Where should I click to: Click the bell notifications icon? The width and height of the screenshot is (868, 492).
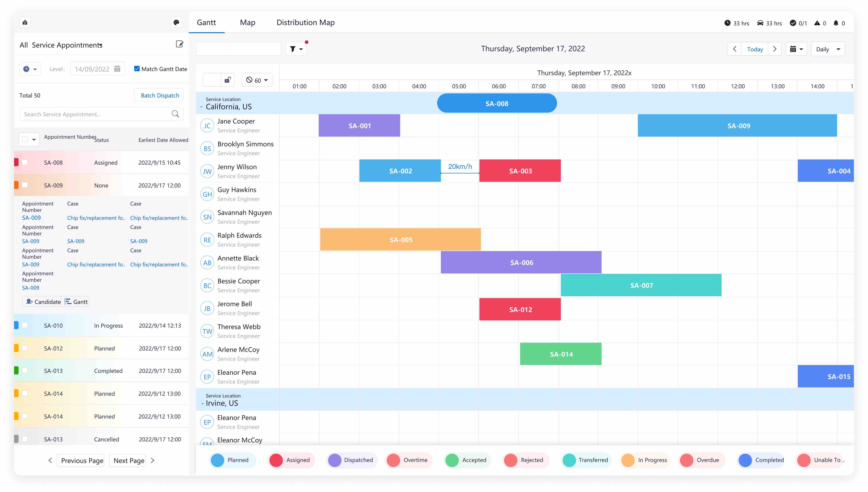pos(836,23)
